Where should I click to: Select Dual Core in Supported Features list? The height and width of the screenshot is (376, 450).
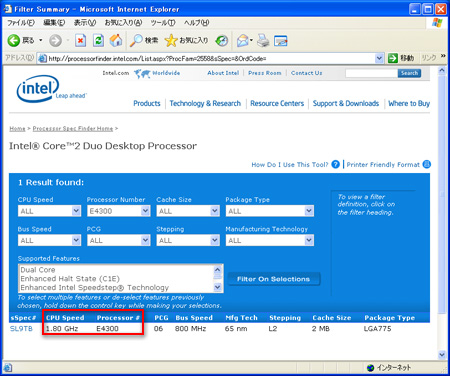[x=38, y=270]
